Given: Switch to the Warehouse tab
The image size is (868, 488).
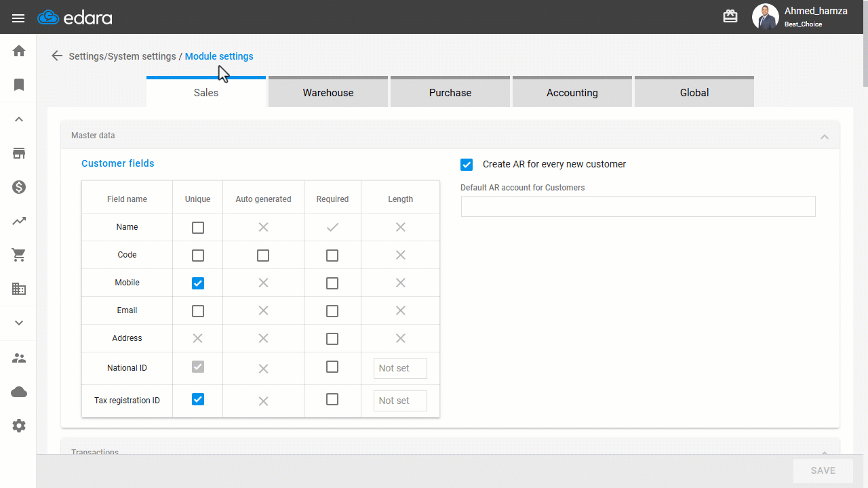Looking at the screenshot, I should pos(328,91).
